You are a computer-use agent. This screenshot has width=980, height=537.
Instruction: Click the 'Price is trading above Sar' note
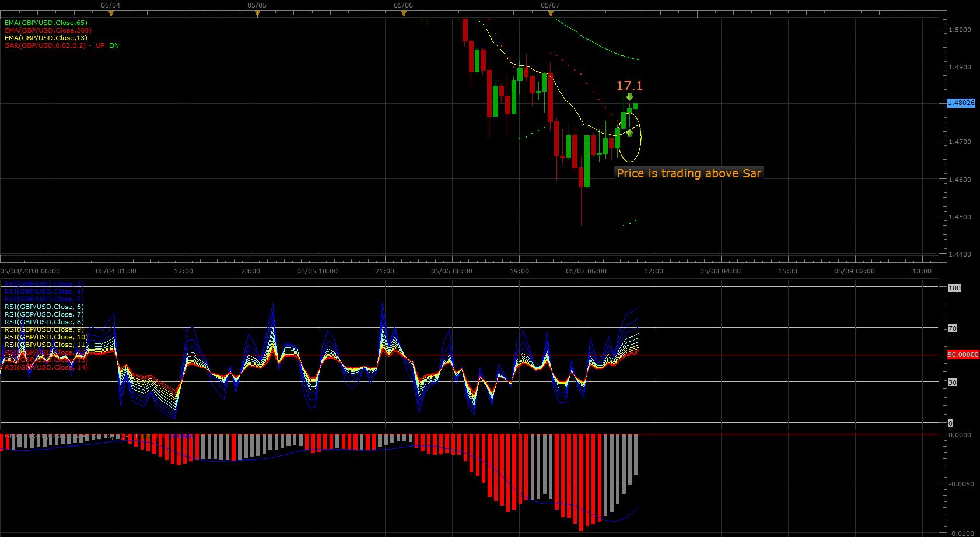tap(689, 173)
